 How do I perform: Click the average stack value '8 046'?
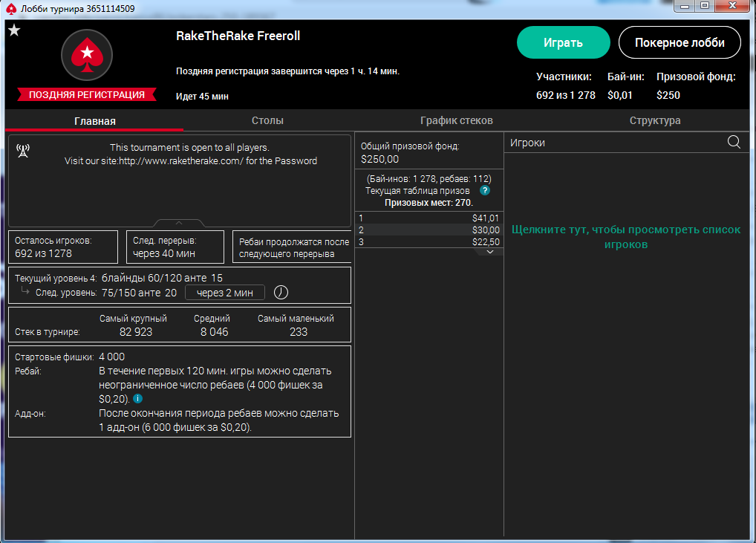tap(215, 332)
